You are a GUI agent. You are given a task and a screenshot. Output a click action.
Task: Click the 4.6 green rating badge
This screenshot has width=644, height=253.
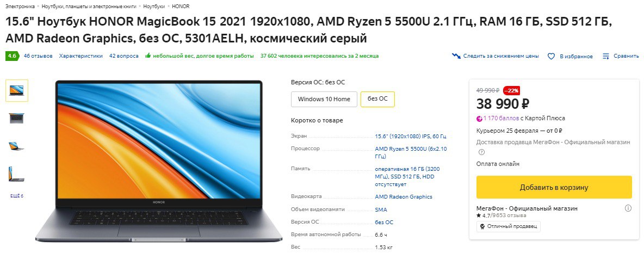point(12,56)
